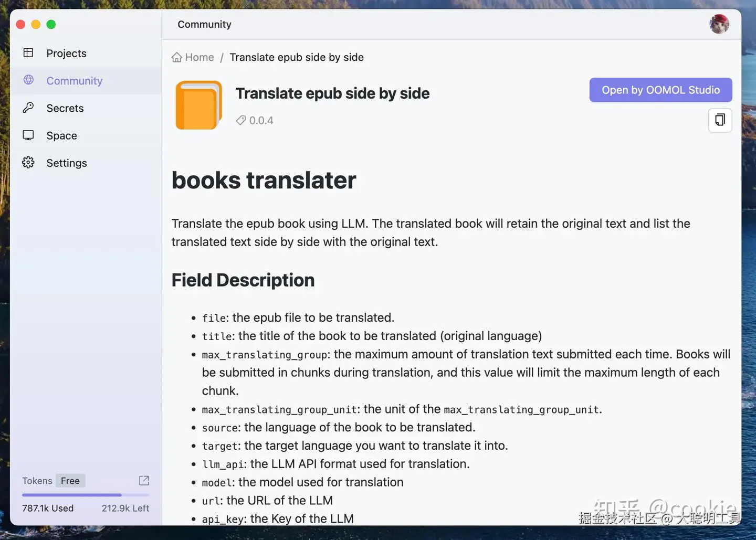
Task: Click the external link icon beside Tokens
Action: (x=143, y=480)
